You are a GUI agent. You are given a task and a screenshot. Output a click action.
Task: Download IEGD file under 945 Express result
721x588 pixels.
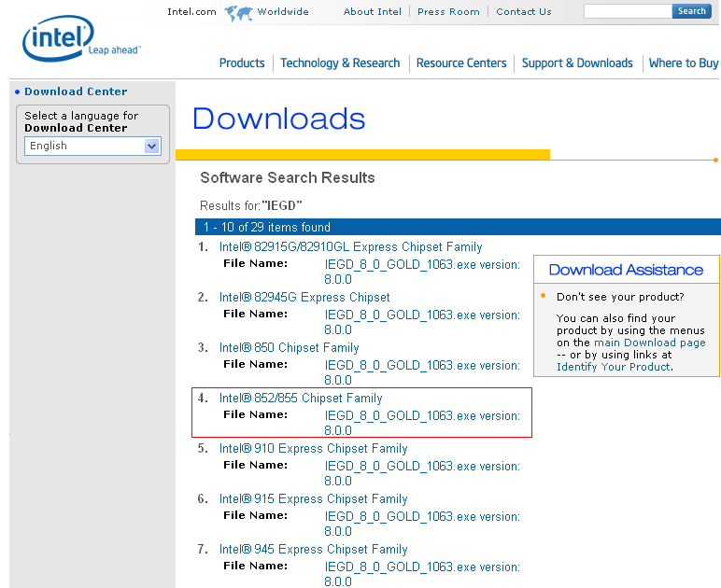pos(422,574)
